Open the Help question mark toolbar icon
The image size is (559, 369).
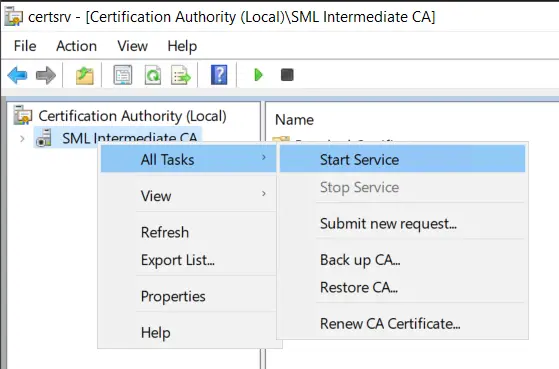coord(219,75)
